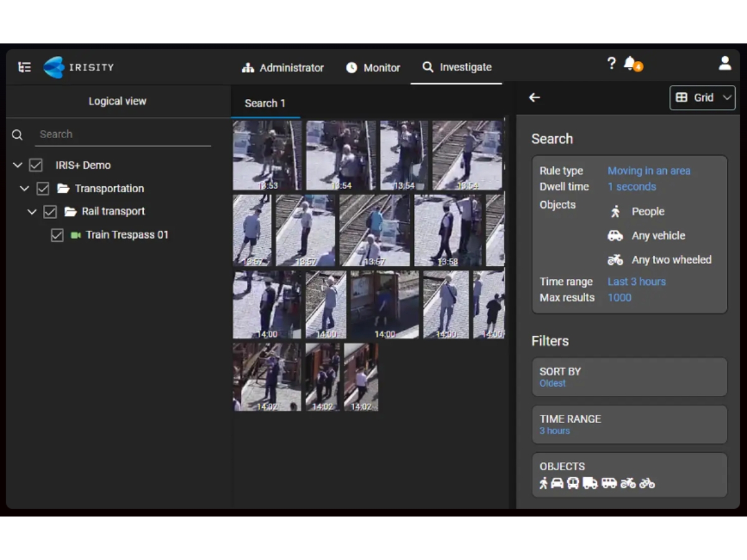Focus the Search field in Logical view
The image size is (747, 560).
tap(123, 134)
